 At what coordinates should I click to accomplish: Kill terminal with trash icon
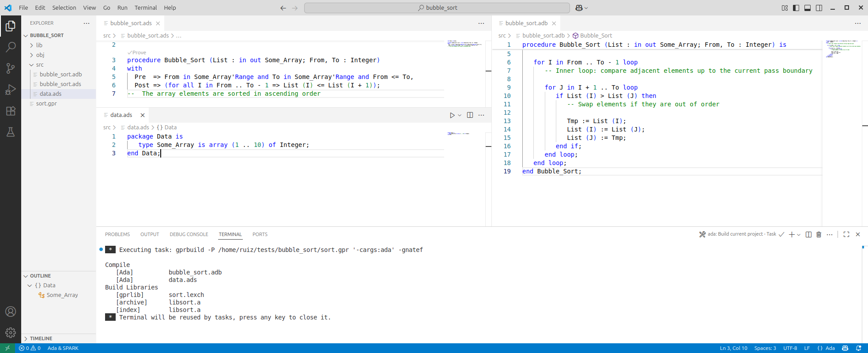819,234
